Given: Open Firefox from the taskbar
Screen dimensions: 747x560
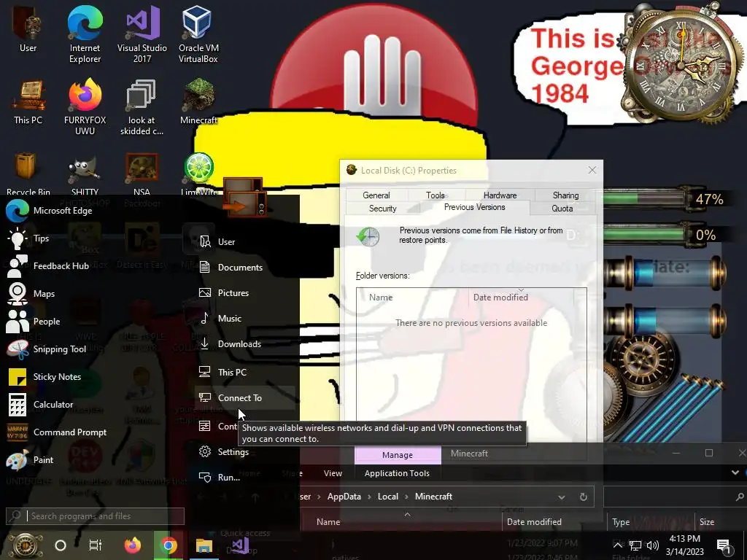Looking at the screenshot, I should pos(133,545).
